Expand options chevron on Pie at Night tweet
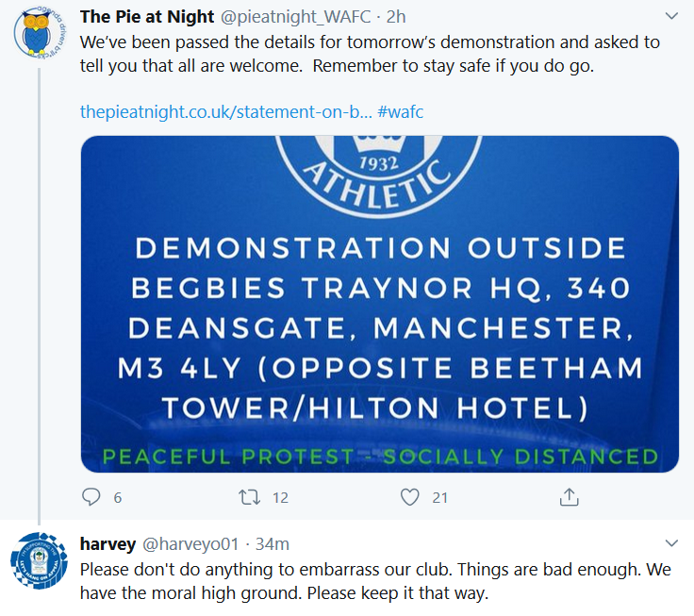This screenshot has height=616, width=694. tap(671, 17)
